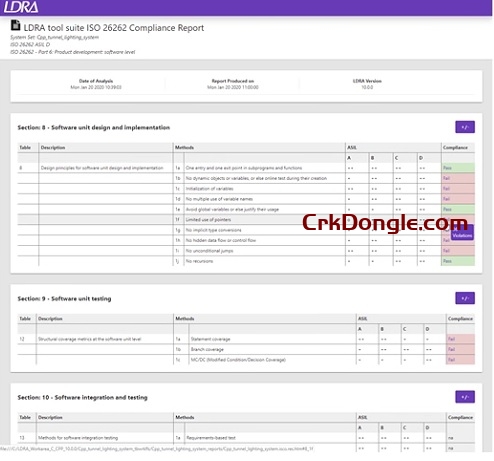Click 'One entry and one exit point in subprograms and functions'

[244, 168]
